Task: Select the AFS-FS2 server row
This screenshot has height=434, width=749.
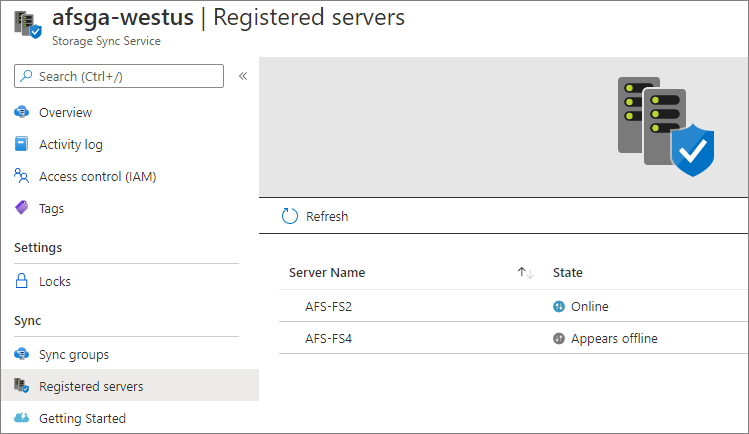Action: 329,306
